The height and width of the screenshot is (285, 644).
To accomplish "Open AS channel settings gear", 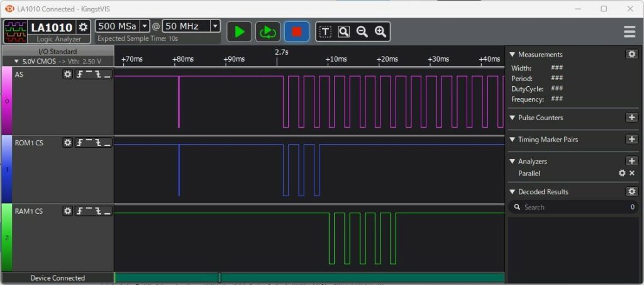I will pyautogui.click(x=68, y=74).
